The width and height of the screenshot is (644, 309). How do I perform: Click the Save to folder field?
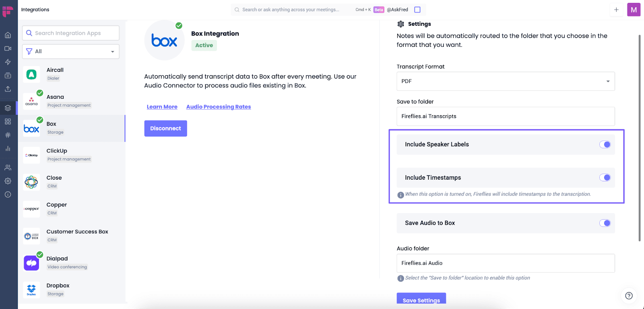point(506,116)
